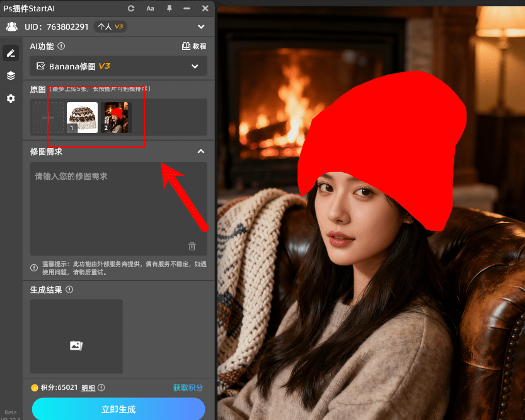Click the user profile icon near the UID
This screenshot has height=420, width=525.
[13, 26]
